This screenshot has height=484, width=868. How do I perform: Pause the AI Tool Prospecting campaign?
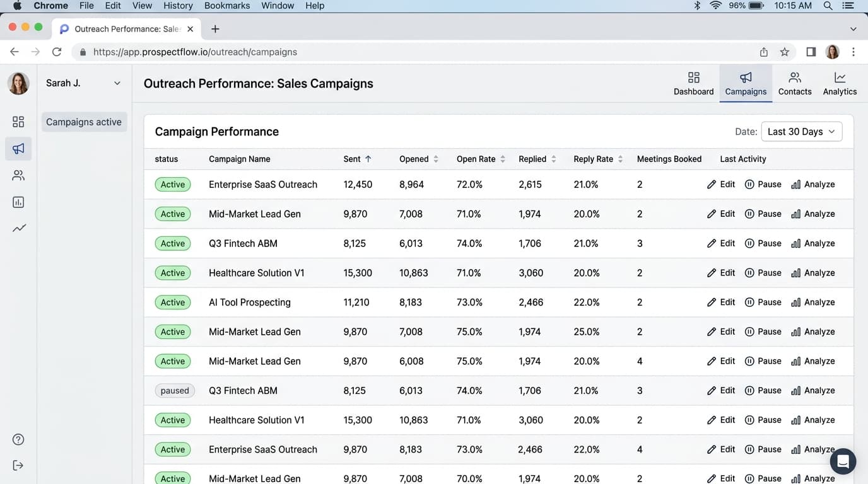tap(763, 302)
